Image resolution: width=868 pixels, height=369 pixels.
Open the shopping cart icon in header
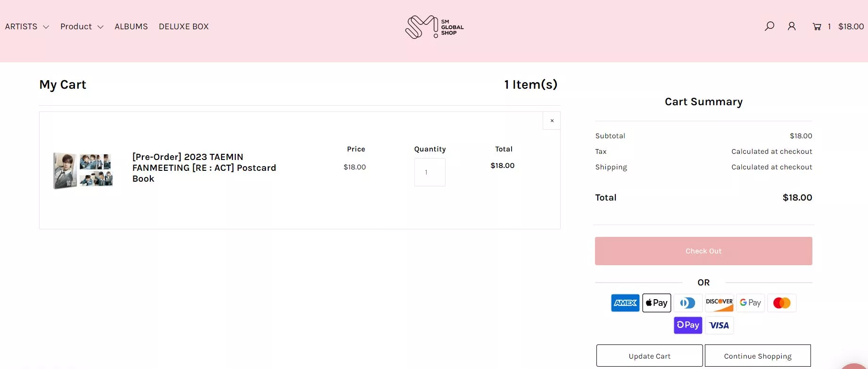click(x=817, y=27)
